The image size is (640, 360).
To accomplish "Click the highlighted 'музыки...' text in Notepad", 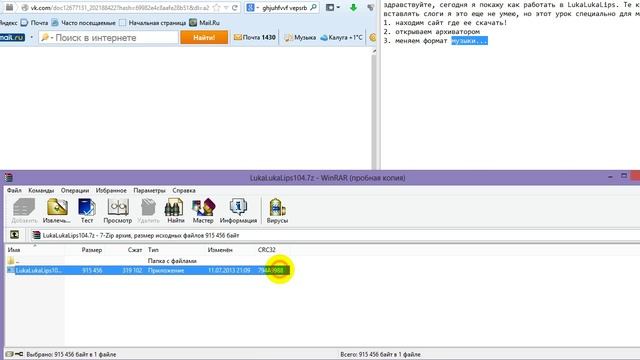I will tap(469, 41).
